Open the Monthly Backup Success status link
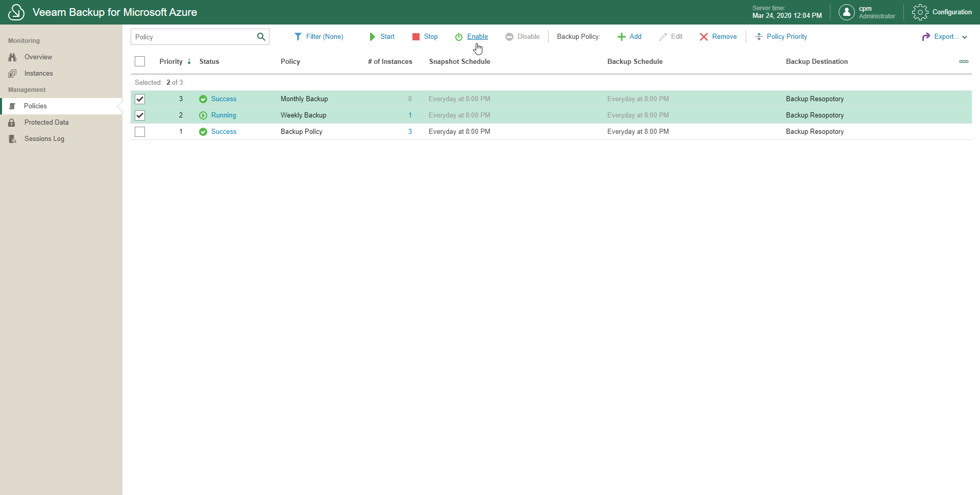 coord(224,99)
